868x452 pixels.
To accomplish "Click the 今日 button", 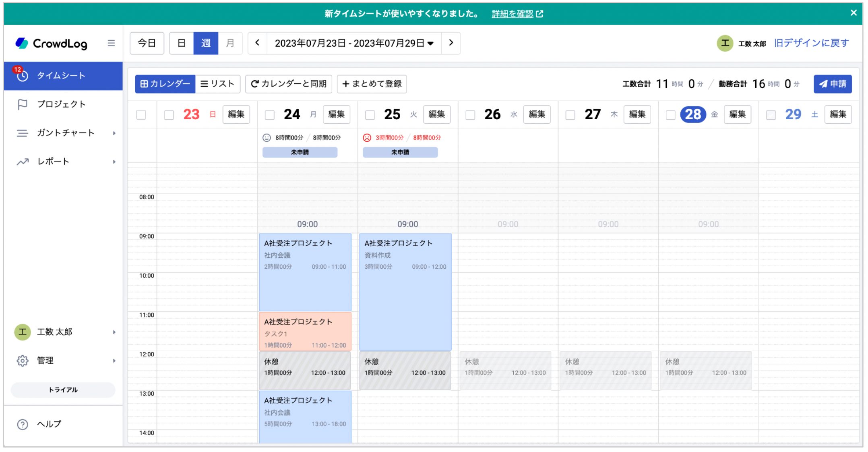I will [147, 43].
